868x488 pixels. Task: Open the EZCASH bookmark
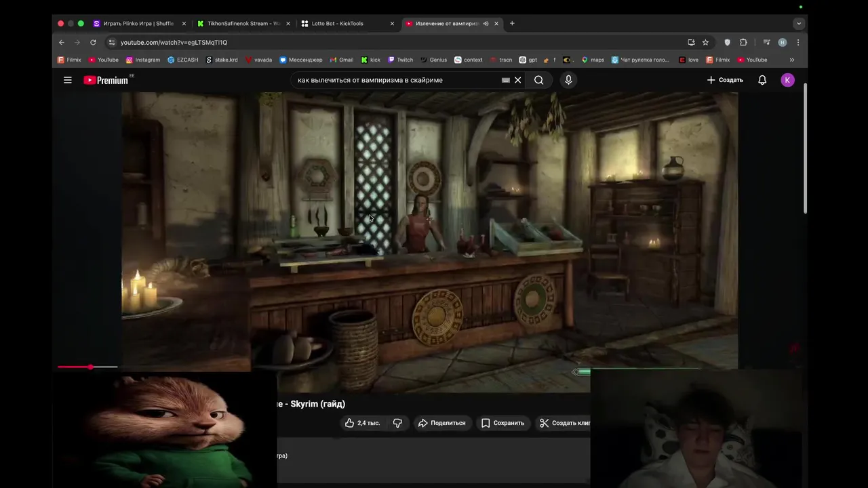[x=183, y=60]
